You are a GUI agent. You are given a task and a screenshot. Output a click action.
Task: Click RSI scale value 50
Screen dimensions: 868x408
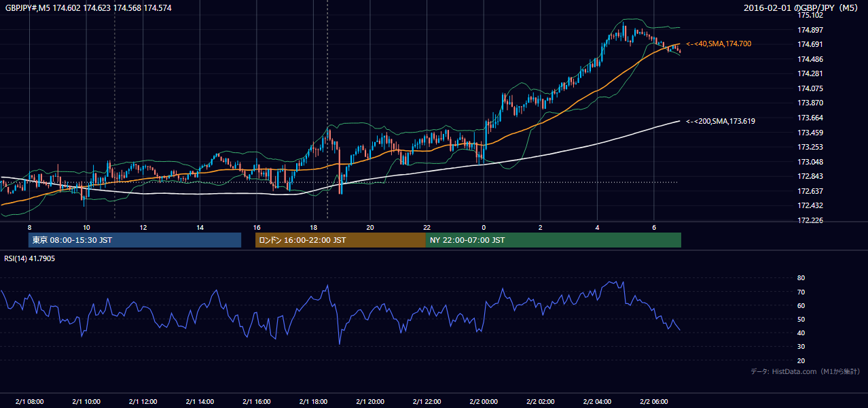(801, 319)
